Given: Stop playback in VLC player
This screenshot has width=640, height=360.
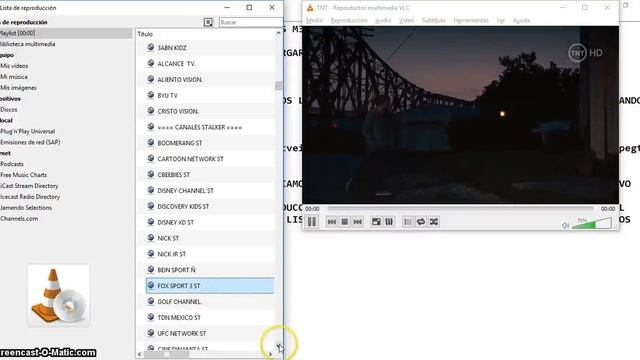Looking at the screenshot, I should tap(344, 222).
